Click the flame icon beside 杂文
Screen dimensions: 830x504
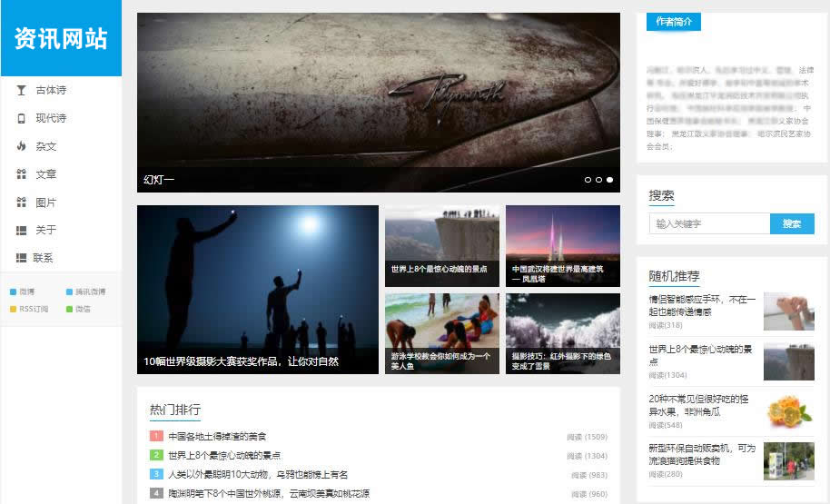pyautogui.click(x=21, y=146)
